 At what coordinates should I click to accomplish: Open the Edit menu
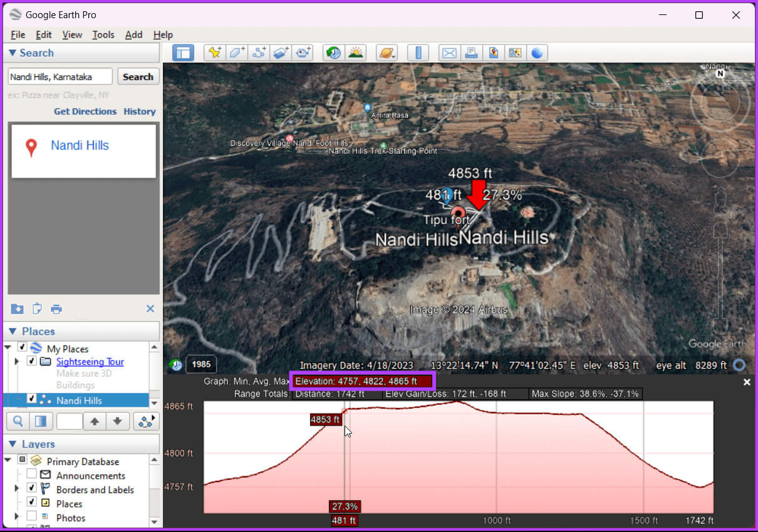[43, 35]
